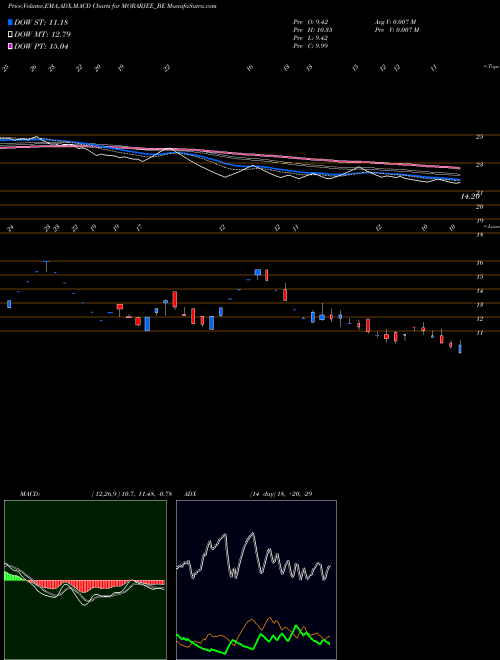Click the 'Pre V: 0.007 M' value
This screenshot has height=660, width=500.
point(396,30)
